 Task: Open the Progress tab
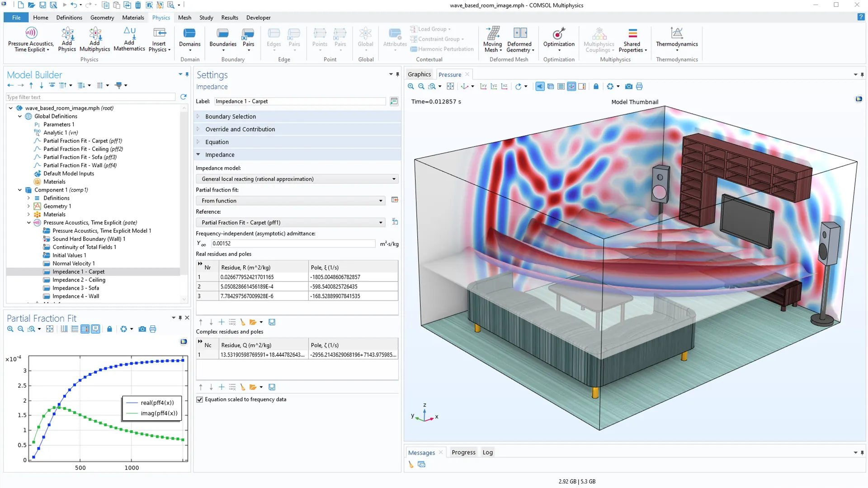point(463,452)
